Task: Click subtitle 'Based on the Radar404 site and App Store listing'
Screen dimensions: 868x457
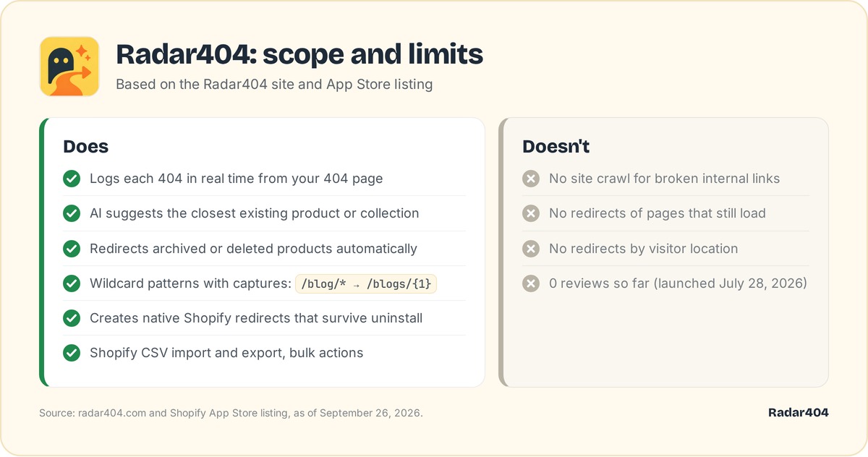Action: [274, 84]
